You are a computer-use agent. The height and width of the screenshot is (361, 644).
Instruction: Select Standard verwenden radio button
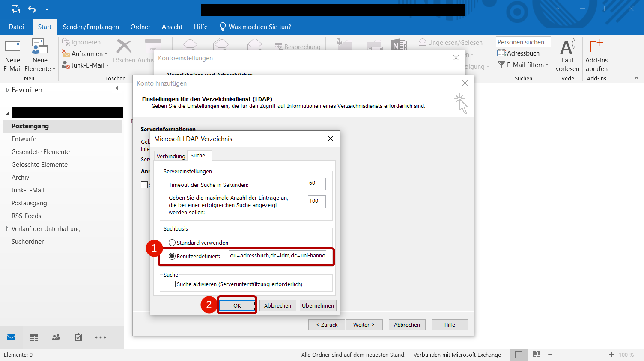tap(172, 243)
